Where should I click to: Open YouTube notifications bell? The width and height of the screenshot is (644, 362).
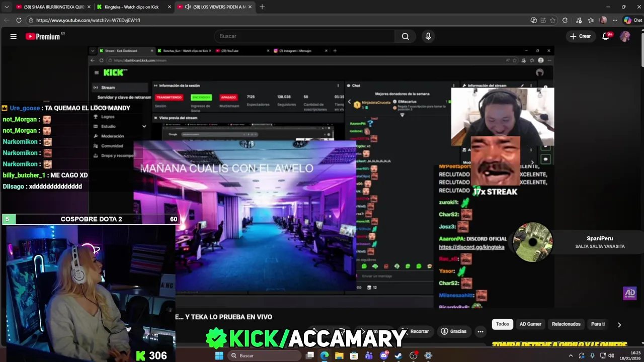point(606,36)
